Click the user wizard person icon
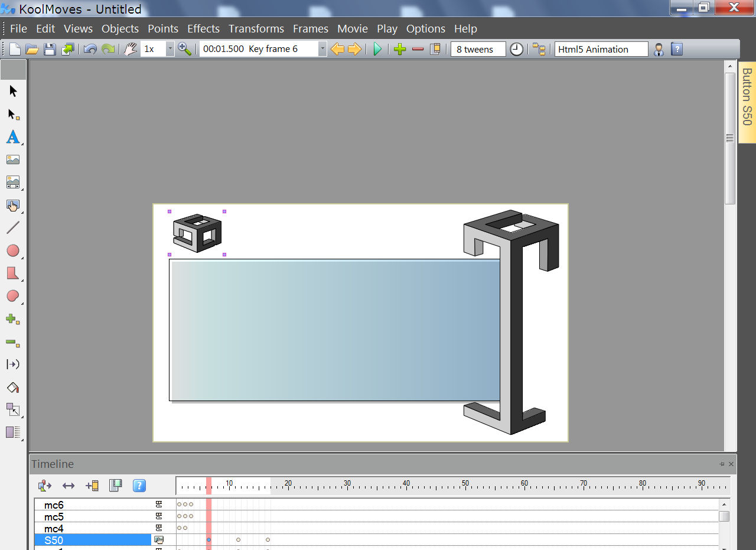 (659, 50)
